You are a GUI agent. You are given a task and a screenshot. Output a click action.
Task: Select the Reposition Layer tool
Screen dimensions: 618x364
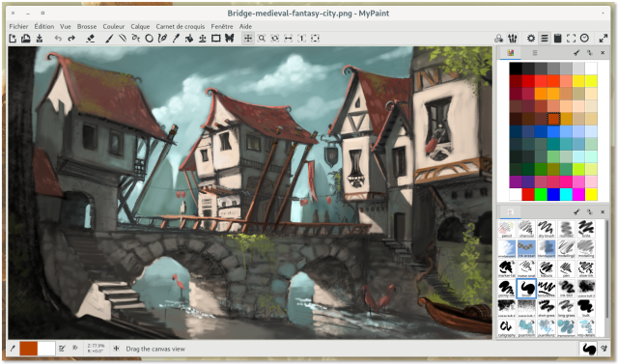[203, 39]
